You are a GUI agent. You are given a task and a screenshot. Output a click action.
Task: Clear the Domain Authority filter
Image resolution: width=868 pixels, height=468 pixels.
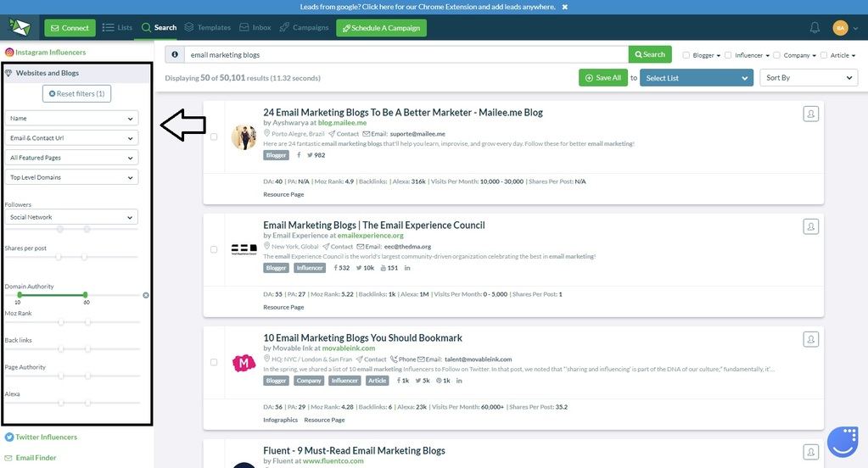(146, 295)
